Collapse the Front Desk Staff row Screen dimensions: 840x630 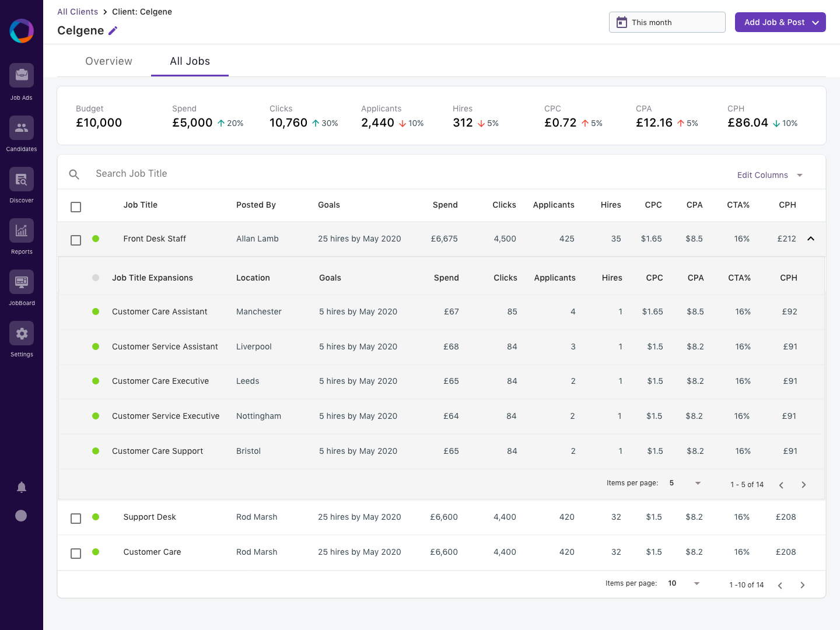tap(811, 239)
